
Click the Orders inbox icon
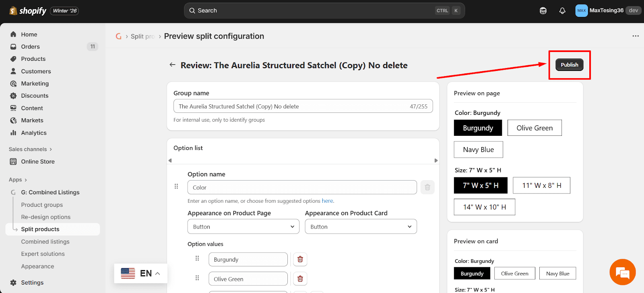click(13, 47)
